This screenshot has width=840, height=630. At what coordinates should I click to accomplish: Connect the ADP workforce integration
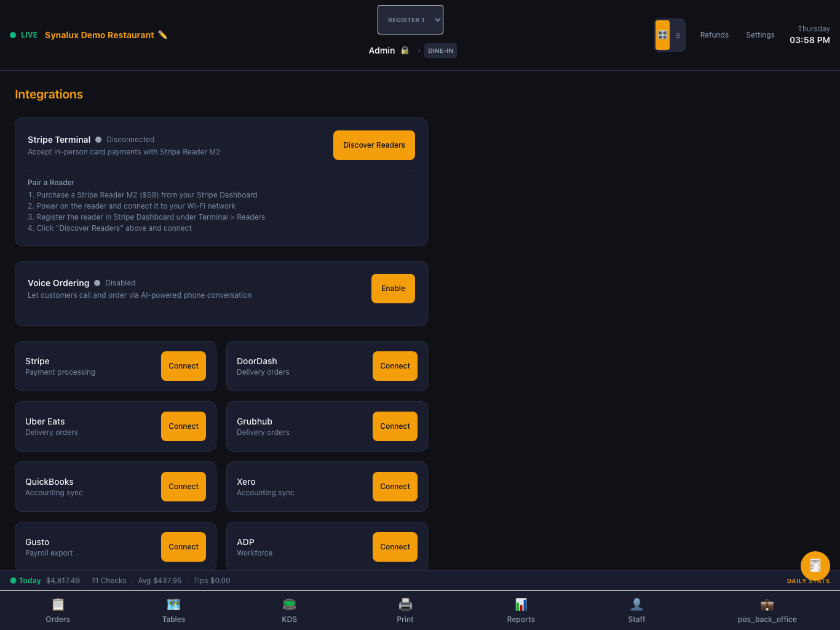coord(395,547)
